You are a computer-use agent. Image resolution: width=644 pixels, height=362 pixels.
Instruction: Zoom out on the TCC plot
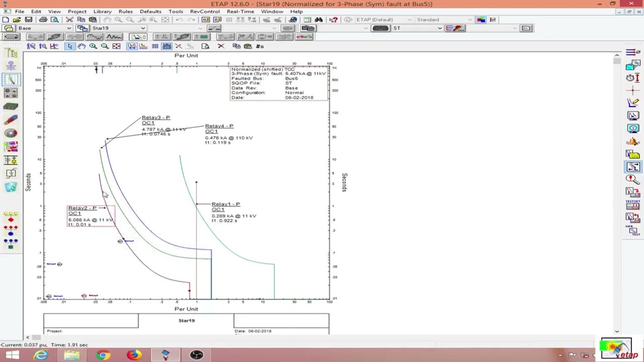point(105,46)
